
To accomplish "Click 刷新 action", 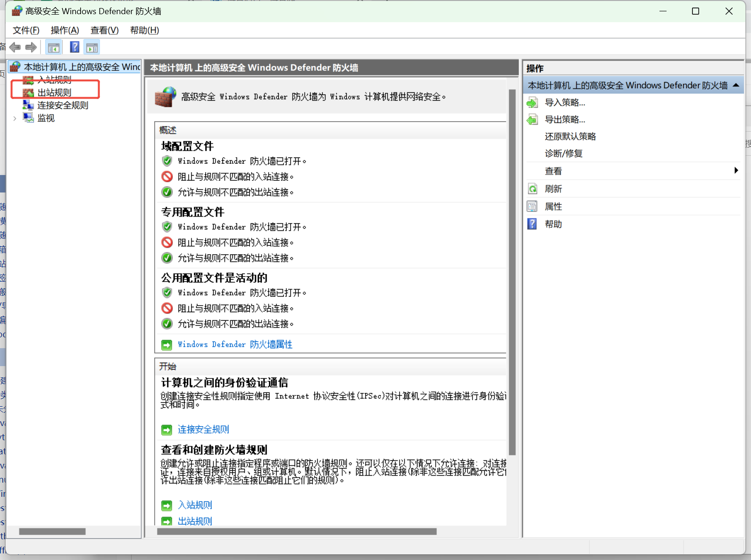I will click(553, 189).
